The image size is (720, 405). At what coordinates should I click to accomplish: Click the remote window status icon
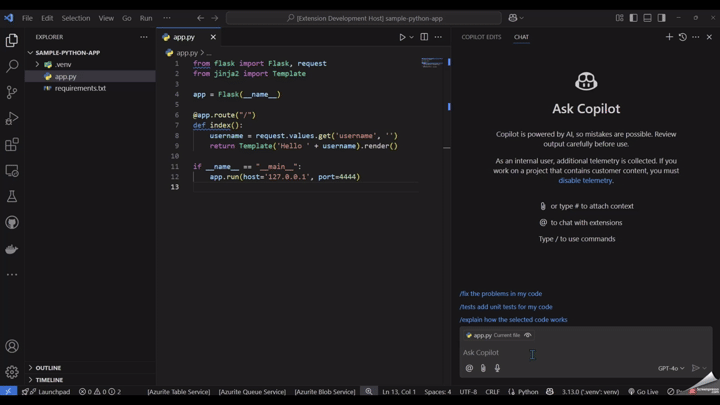point(8,392)
